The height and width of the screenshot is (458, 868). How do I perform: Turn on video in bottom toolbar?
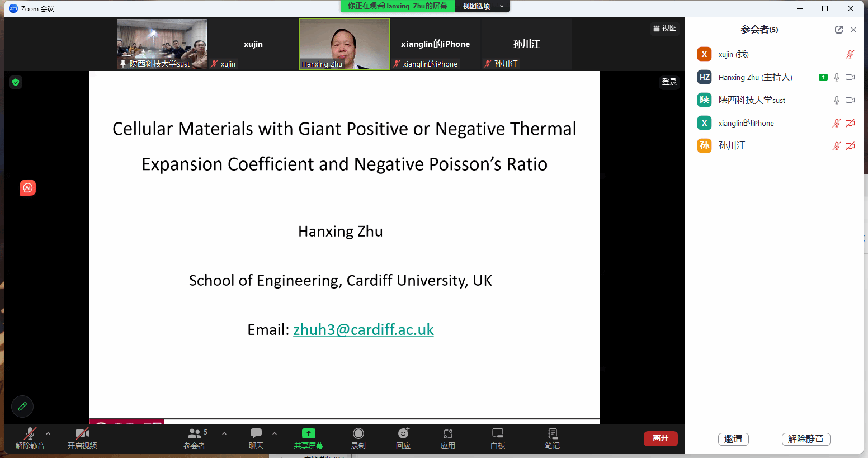point(82,434)
